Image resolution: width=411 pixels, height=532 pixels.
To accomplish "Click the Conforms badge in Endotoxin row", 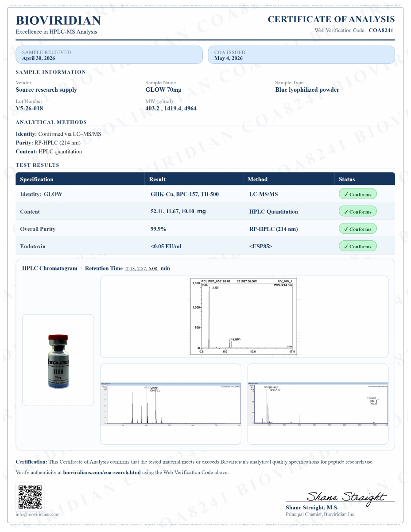I will (x=358, y=246).
